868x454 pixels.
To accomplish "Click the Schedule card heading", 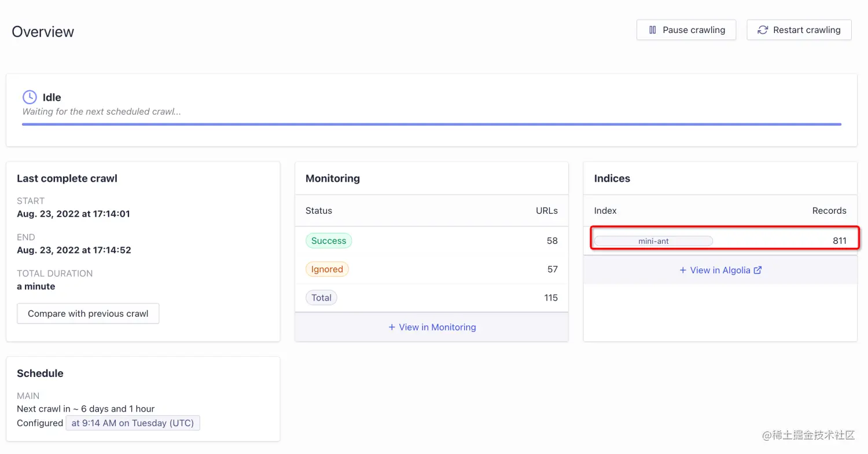I will pos(40,374).
